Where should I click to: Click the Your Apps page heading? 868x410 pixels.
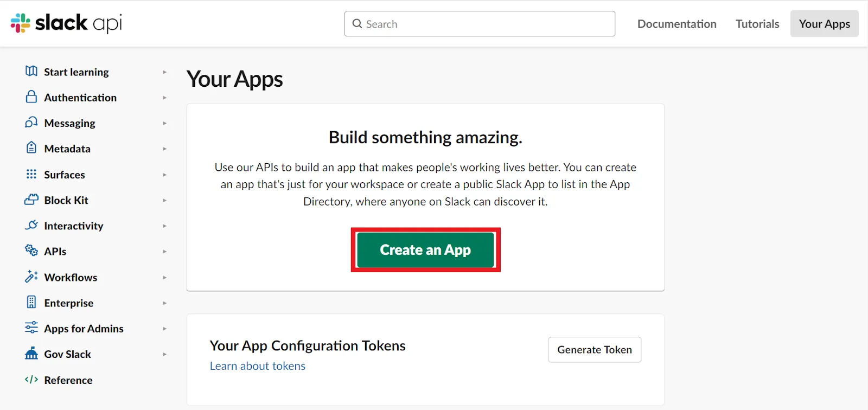tap(235, 80)
